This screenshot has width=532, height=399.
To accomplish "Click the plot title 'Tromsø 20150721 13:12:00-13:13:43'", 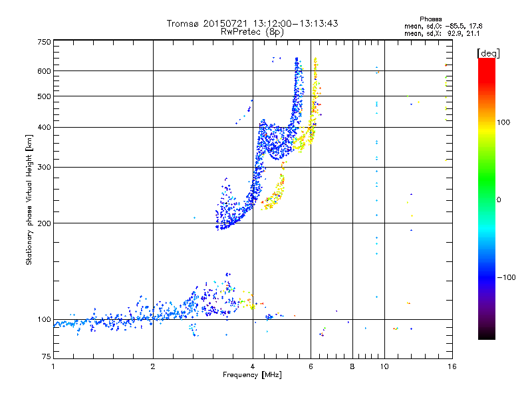I will click(x=252, y=23).
